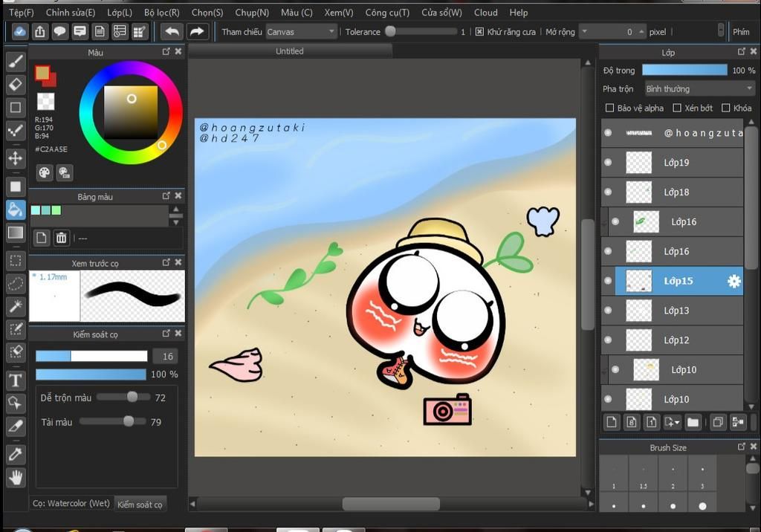This screenshot has width=761, height=532.
Task: Open the Tệp(F) menu
Action: pos(22,13)
